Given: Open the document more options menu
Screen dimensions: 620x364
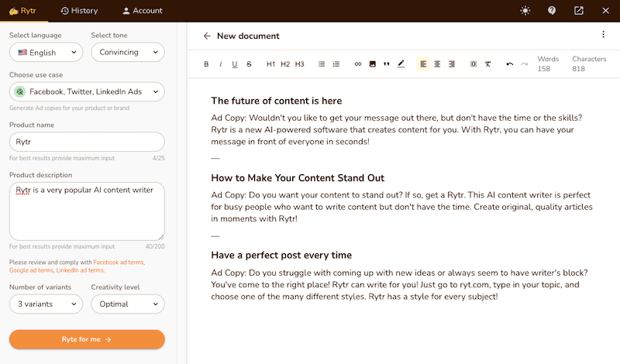Looking at the screenshot, I should [604, 34].
